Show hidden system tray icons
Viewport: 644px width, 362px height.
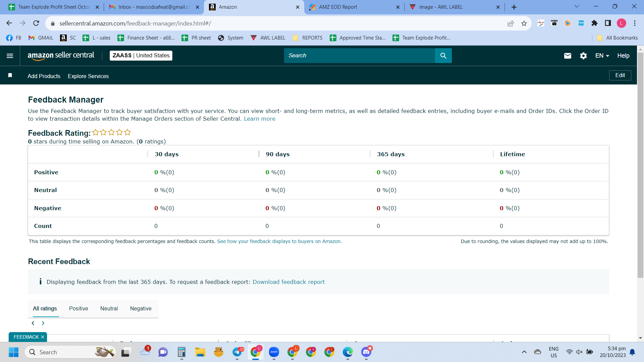(x=524, y=352)
